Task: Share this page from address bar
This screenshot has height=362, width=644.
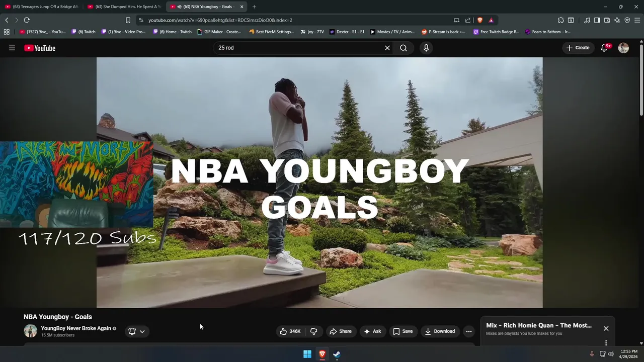Action: click(468, 20)
